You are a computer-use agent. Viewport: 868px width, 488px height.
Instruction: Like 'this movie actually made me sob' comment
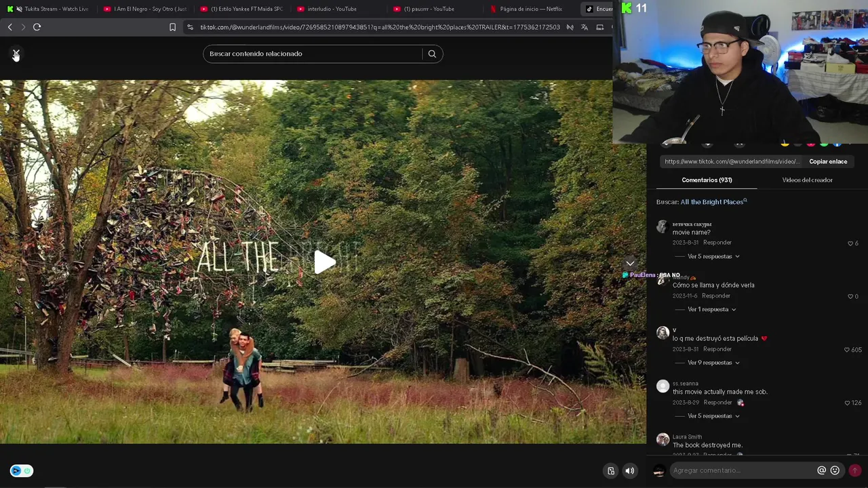point(847,403)
